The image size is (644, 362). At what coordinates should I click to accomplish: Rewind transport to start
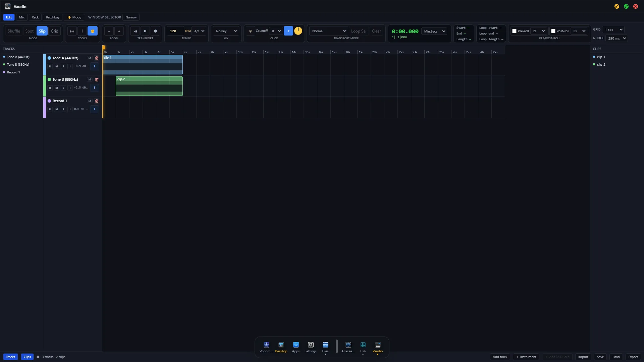coord(135,31)
